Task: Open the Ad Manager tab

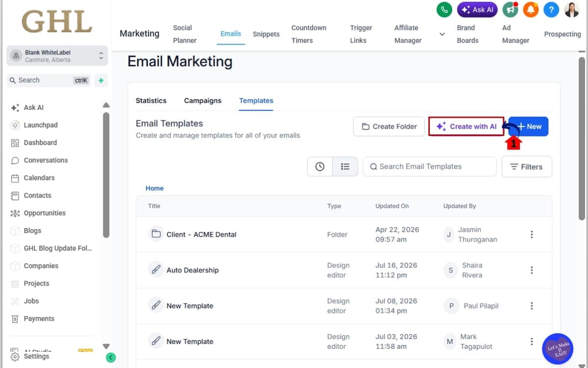Action: coord(515,34)
